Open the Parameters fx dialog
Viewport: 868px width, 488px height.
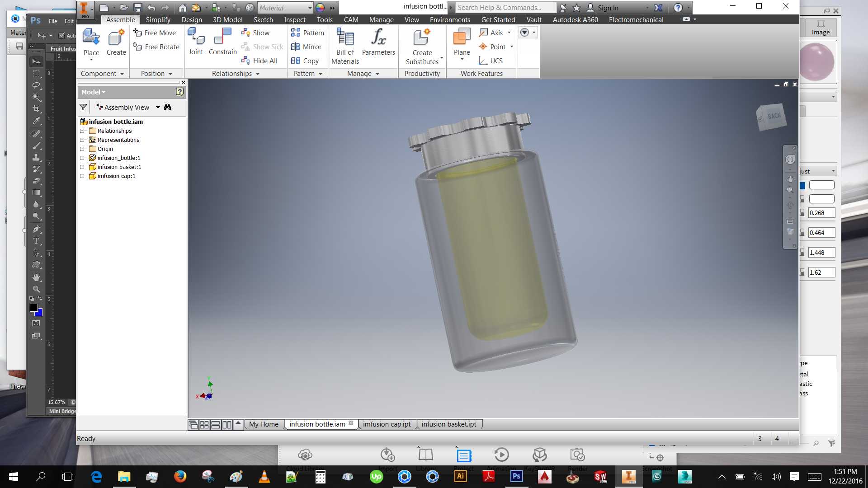click(x=378, y=42)
